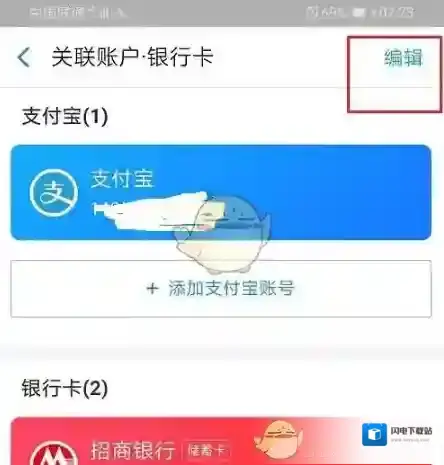The image size is (444, 465).
Task: Click the page title 关联账户·银行卡
Action: [x=132, y=57]
